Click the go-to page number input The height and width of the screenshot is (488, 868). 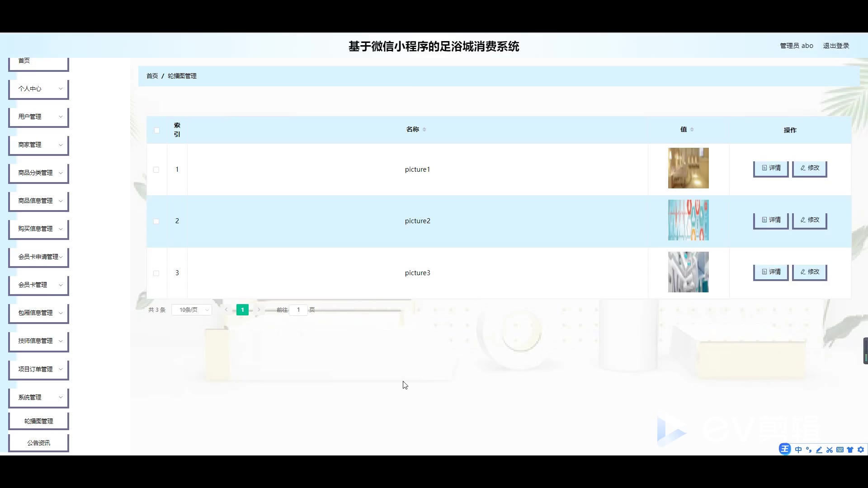pos(298,310)
